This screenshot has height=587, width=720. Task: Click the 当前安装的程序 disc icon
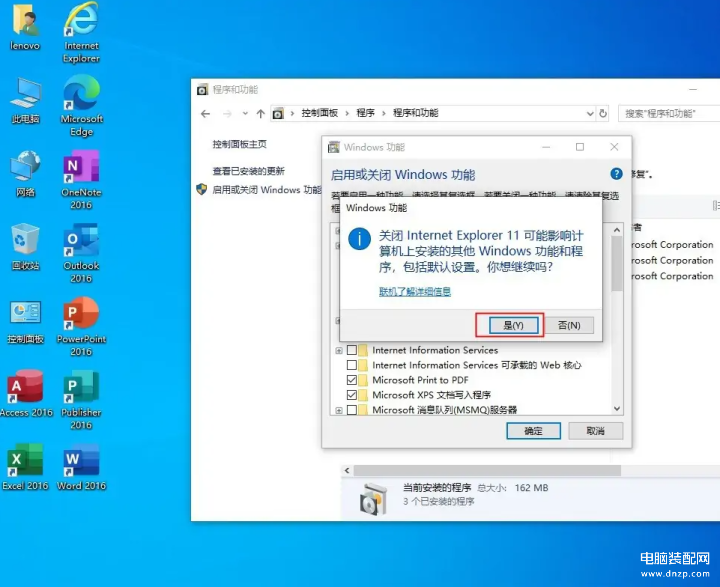pos(373,499)
